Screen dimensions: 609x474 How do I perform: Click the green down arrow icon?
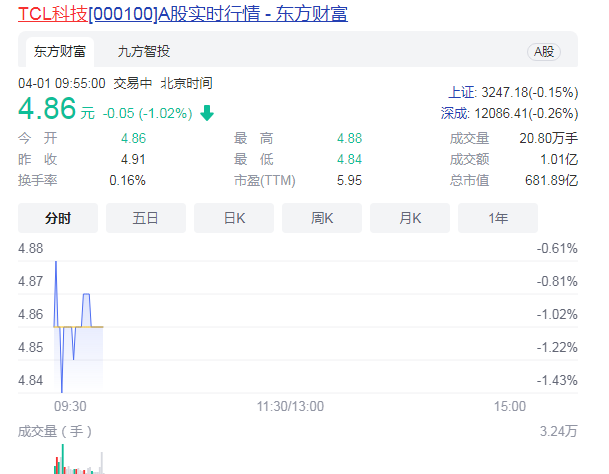207,113
